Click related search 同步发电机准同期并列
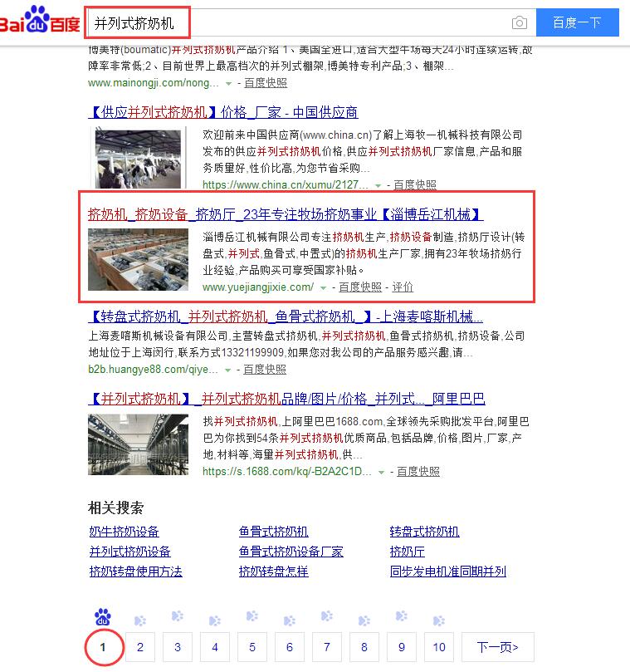The image size is (630, 672). 448,571
